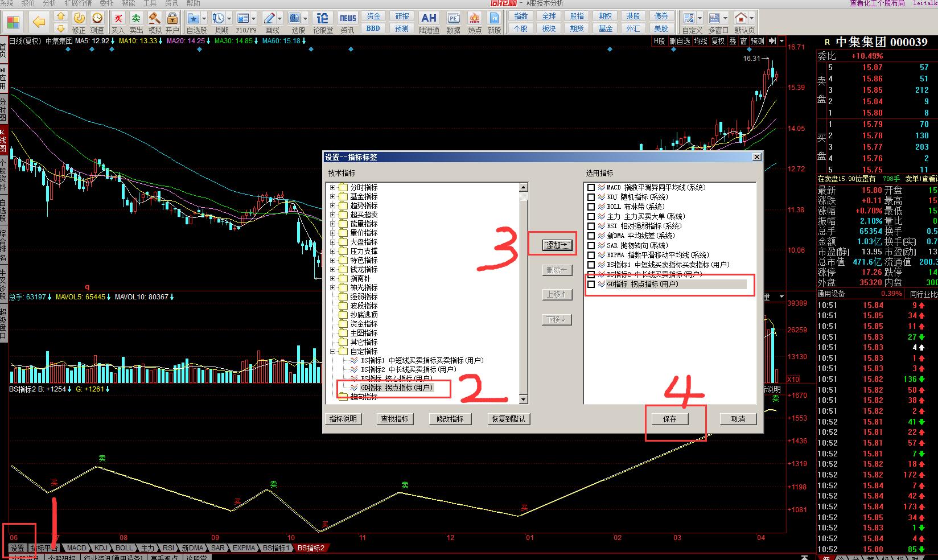The height and width of the screenshot is (560, 938).
Task: Expand the 能量指标 folder
Action: point(333,224)
